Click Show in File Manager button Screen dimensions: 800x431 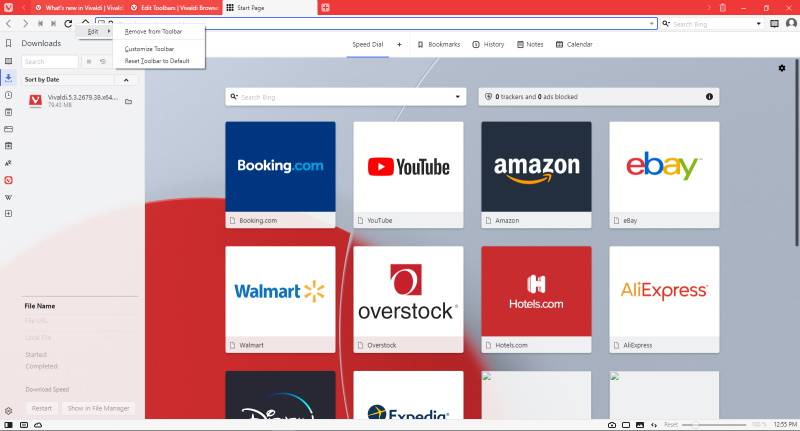(98, 409)
